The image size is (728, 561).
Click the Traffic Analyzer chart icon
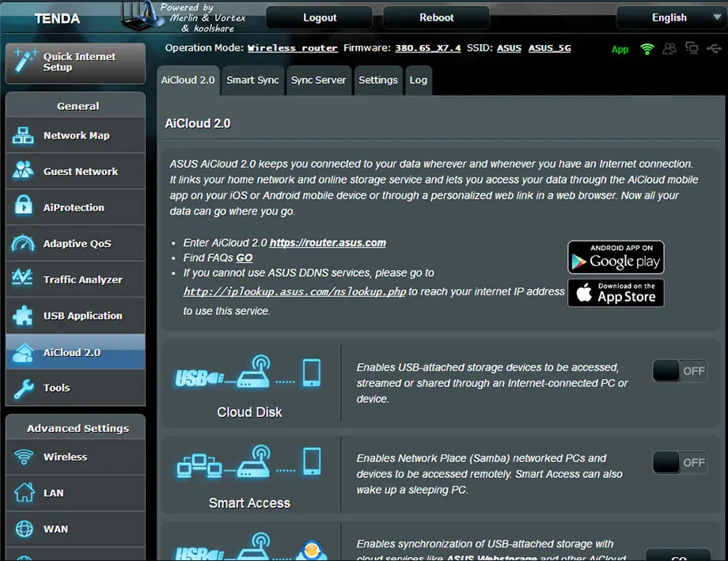pos(22,278)
